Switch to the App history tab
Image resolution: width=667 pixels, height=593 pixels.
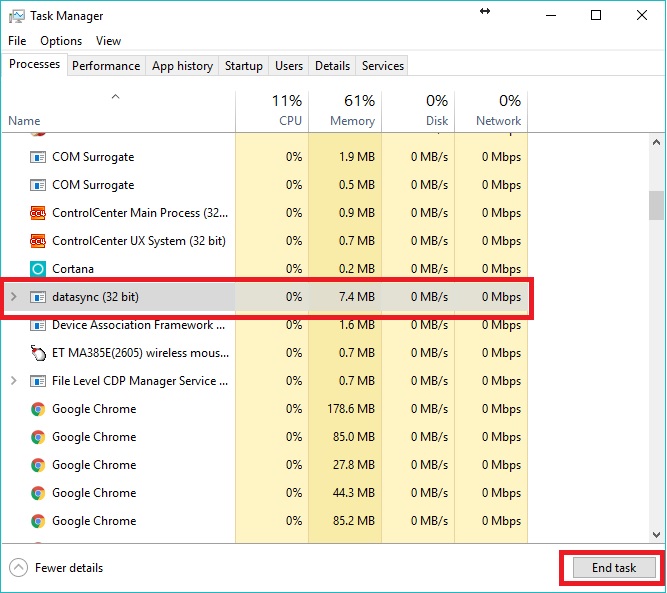182,66
